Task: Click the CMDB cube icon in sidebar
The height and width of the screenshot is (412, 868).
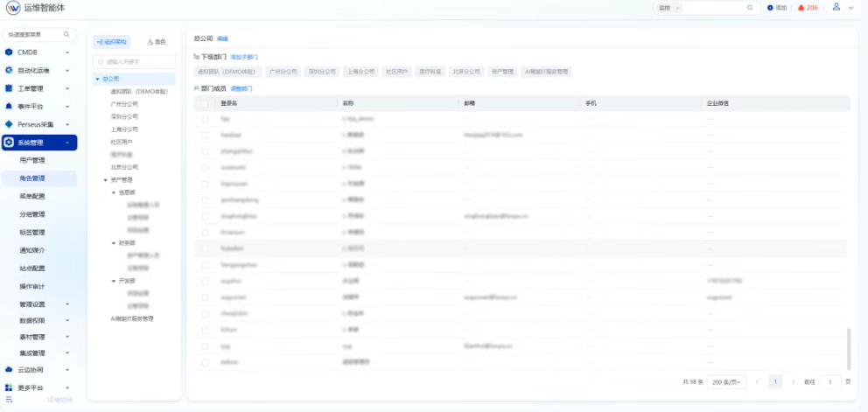Action: coord(9,52)
